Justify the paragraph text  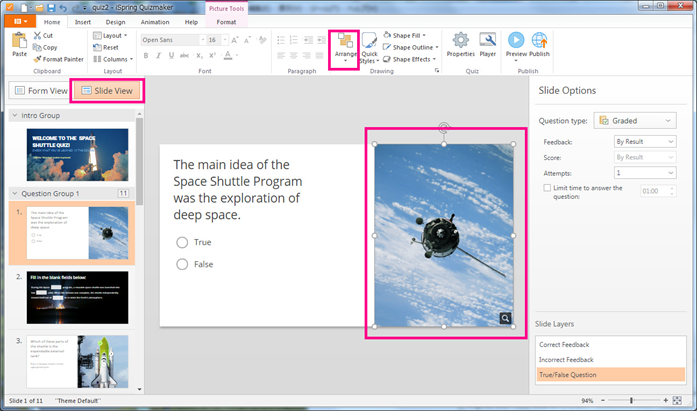pos(319,56)
